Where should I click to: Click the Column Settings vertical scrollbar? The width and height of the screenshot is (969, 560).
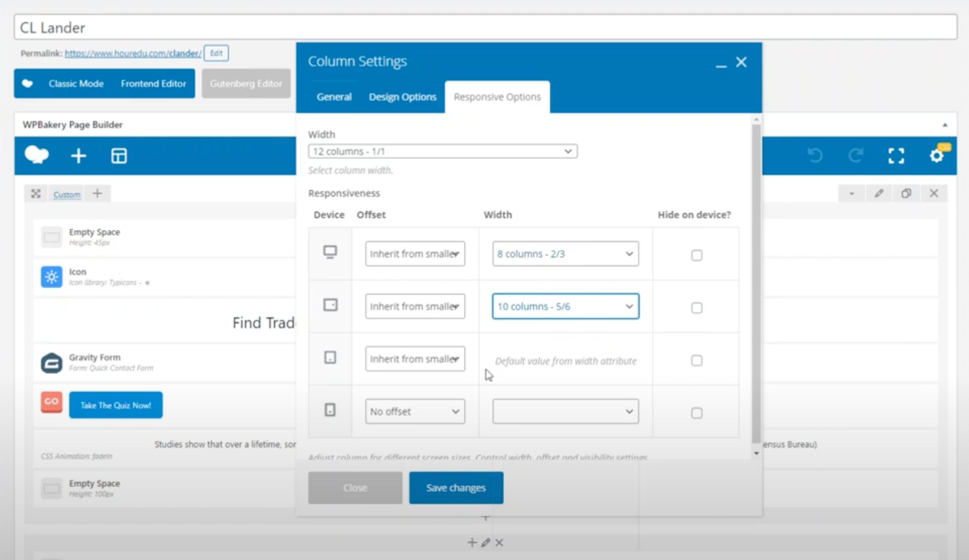click(x=756, y=282)
